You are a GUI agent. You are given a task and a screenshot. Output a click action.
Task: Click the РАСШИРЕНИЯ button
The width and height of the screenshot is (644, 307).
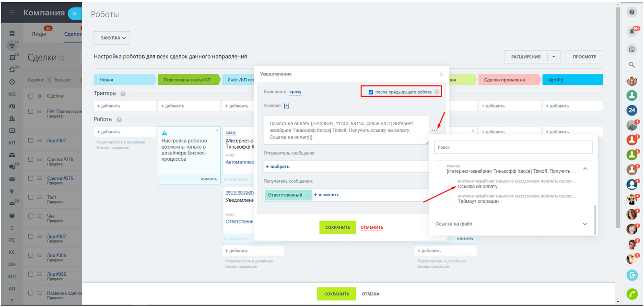pos(526,57)
